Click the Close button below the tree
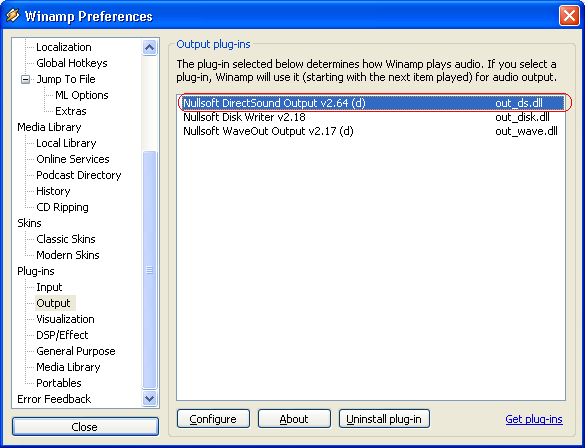Viewport: 585px width, 448px height. [x=85, y=426]
